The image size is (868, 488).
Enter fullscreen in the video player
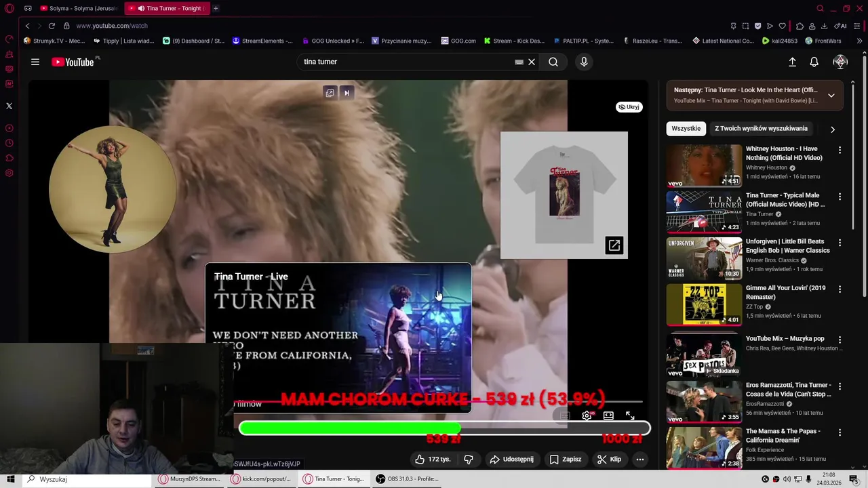[630, 415]
